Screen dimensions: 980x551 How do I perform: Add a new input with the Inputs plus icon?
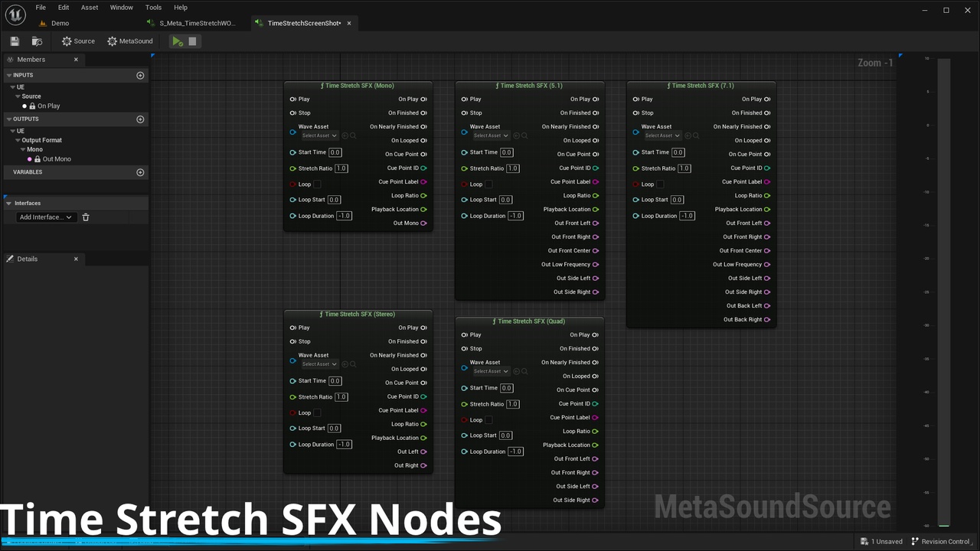point(140,75)
